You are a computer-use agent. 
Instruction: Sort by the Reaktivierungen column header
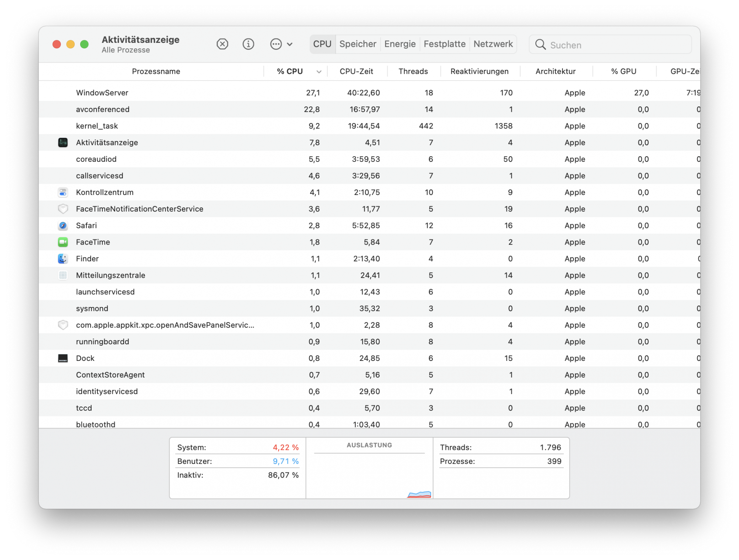(479, 71)
